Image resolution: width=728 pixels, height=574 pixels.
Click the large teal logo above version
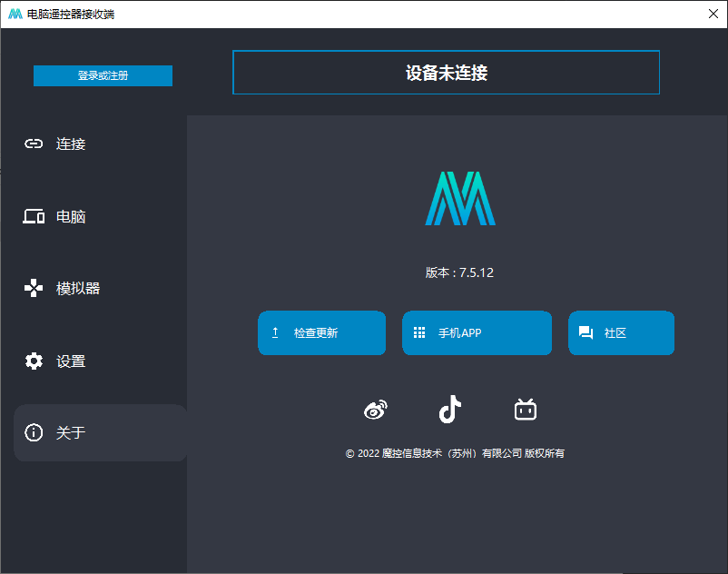460,198
